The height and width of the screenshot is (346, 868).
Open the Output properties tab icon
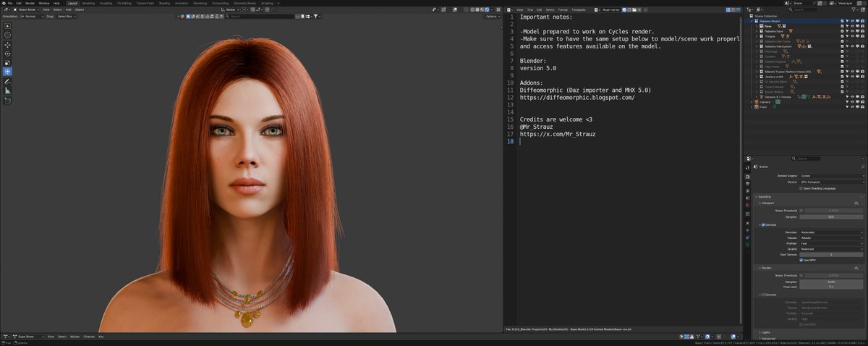coord(748,184)
